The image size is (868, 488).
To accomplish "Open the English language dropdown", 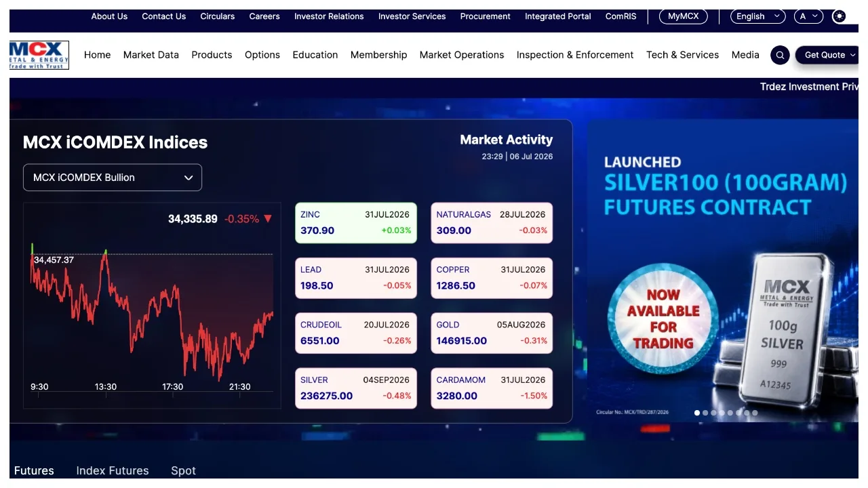I will pos(758,16).
